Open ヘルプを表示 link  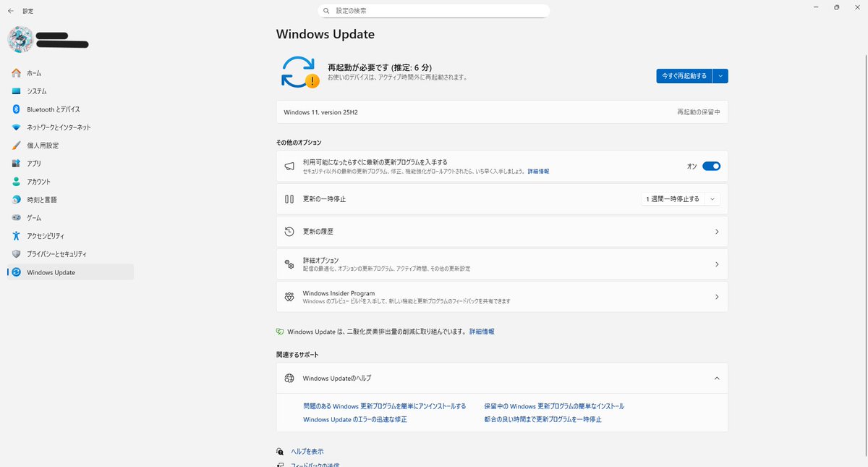(x=307, y=451)
